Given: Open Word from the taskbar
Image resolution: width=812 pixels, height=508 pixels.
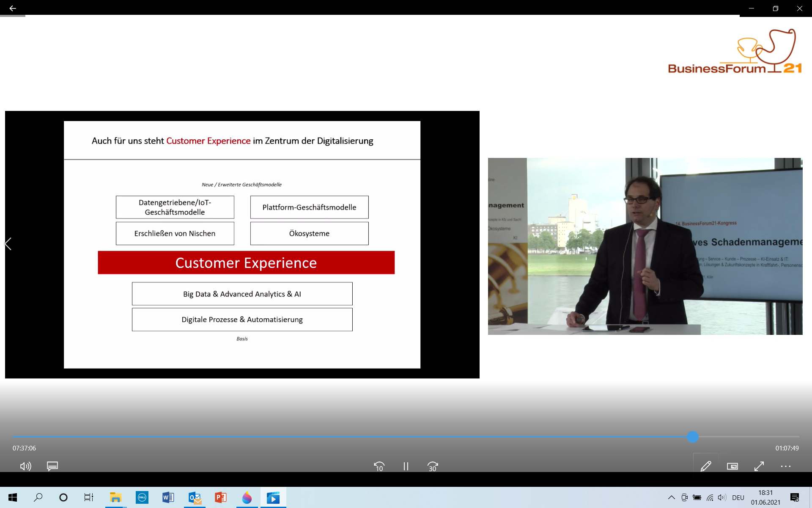Looking at the screenshot, I should 168,497.
